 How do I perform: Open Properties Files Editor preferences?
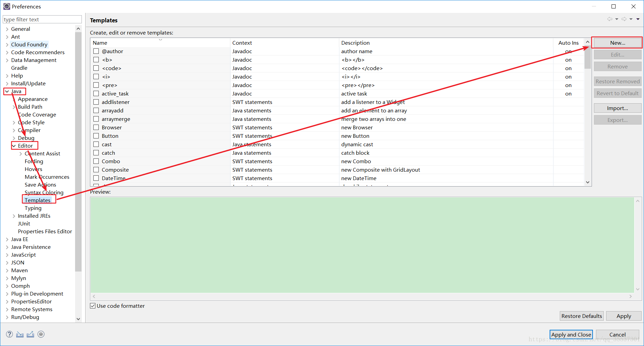pyautogui.click(x=45, y=231)
